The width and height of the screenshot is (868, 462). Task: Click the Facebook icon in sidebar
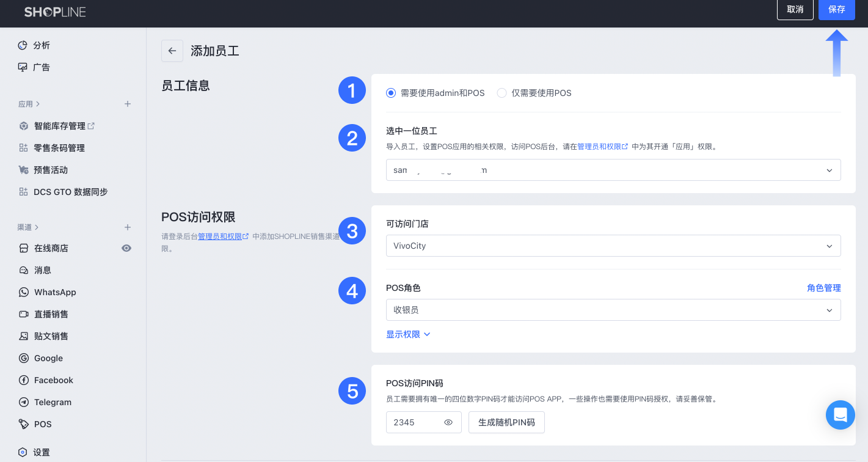pos(24,380)
